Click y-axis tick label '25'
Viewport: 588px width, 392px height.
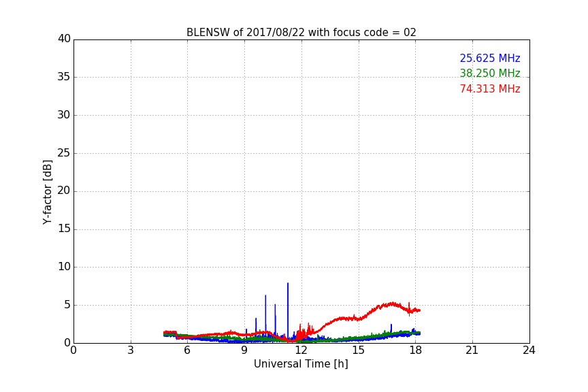64,153
